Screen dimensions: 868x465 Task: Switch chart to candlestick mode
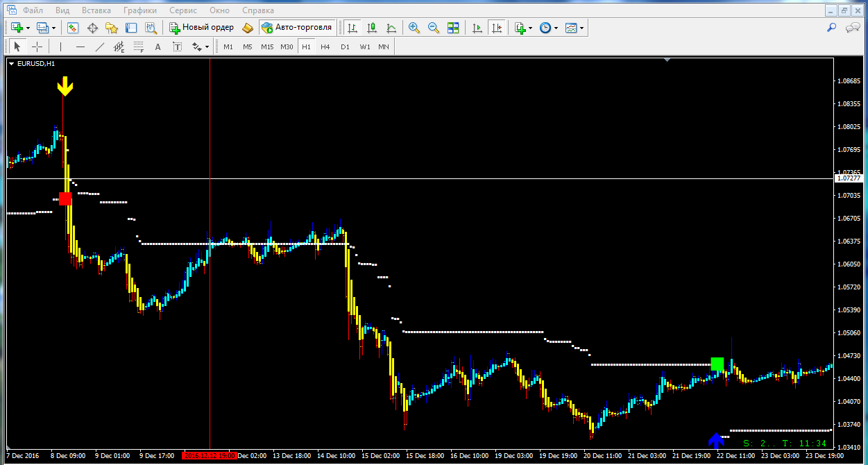pos(372,28)
